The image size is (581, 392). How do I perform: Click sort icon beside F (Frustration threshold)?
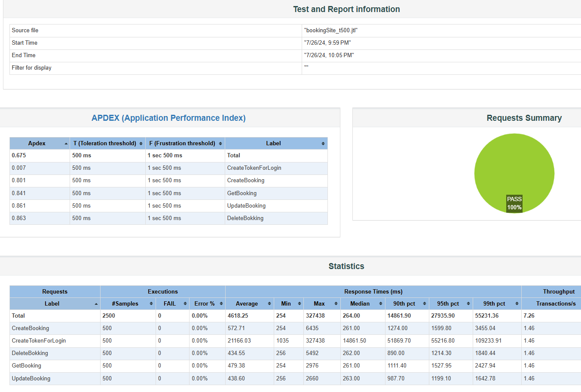point(220,144)
